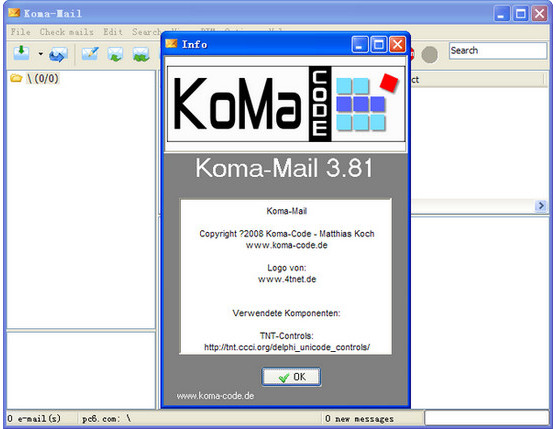Screen dimensions: 556x429
Task: Click the '0 e-mail(s)' status bar entry
Action: (x=34, y=419)
